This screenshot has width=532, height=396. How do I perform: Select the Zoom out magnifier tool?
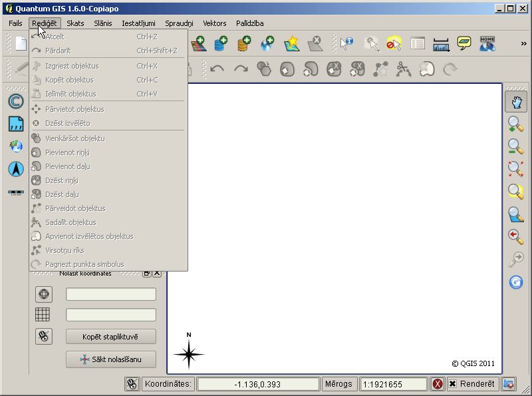coord(516,146)
